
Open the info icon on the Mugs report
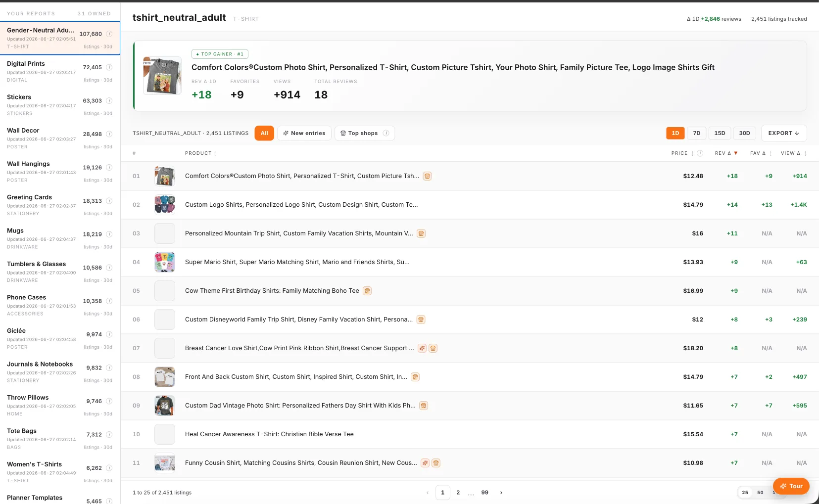click(x=109, y=234)
